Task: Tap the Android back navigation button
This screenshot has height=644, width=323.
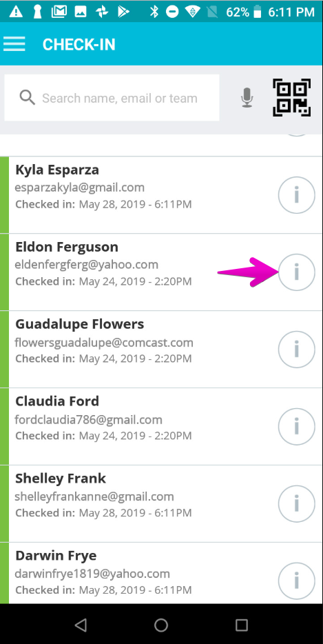Action: coord(81,625)
